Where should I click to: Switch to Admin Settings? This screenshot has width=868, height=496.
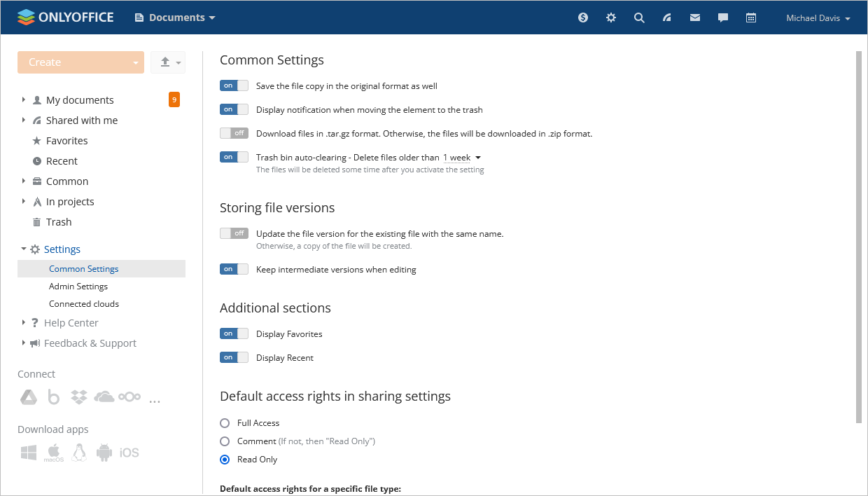(x=78, y=286)
